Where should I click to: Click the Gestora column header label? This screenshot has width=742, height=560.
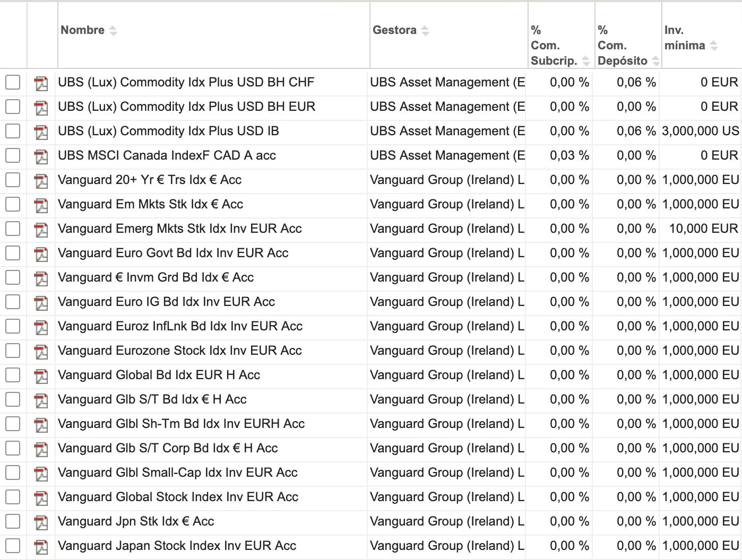click(394, 30)
